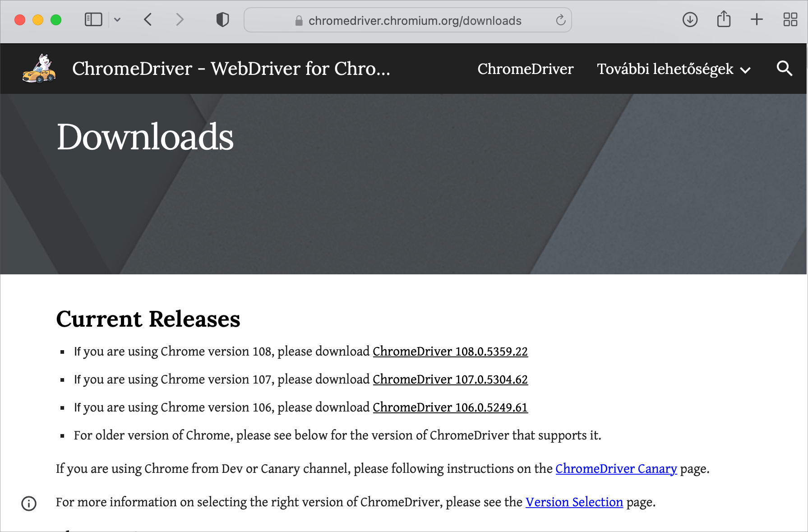Download ChromeDriver 106.0.5249.61
808x532 pixels.
point(450,407)
